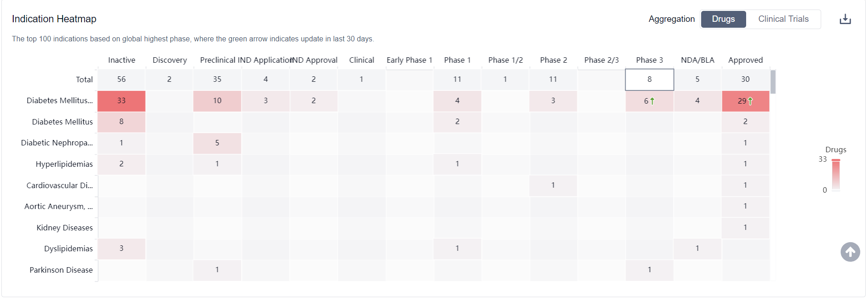This screenshot has height=299, width=868.
Task: Click the Parkinson Disease row label
Action: click(61, 270)
